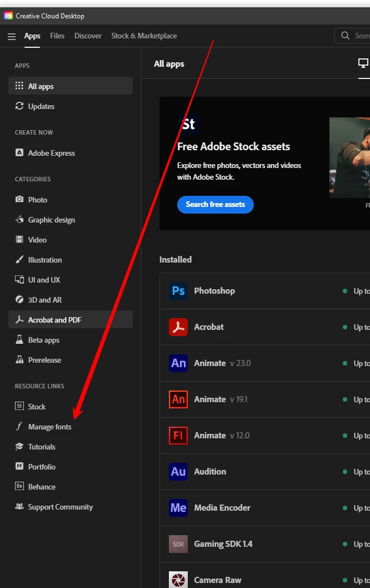Click the Free Adobe Stock assets heading

(x=233, y=146)
